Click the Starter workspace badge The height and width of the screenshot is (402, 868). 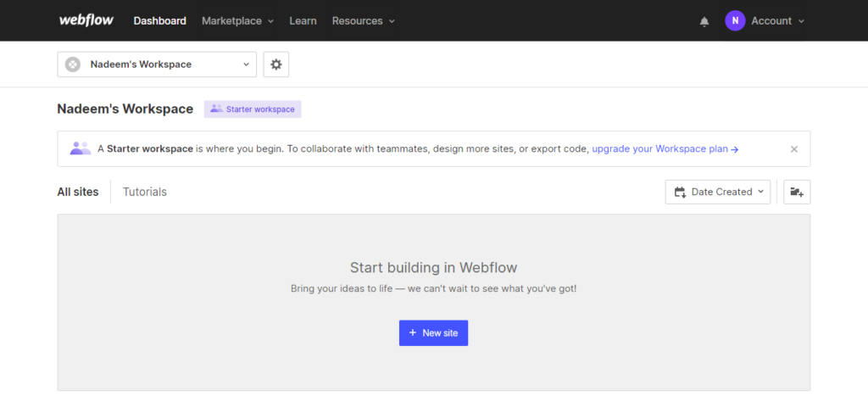253,109
